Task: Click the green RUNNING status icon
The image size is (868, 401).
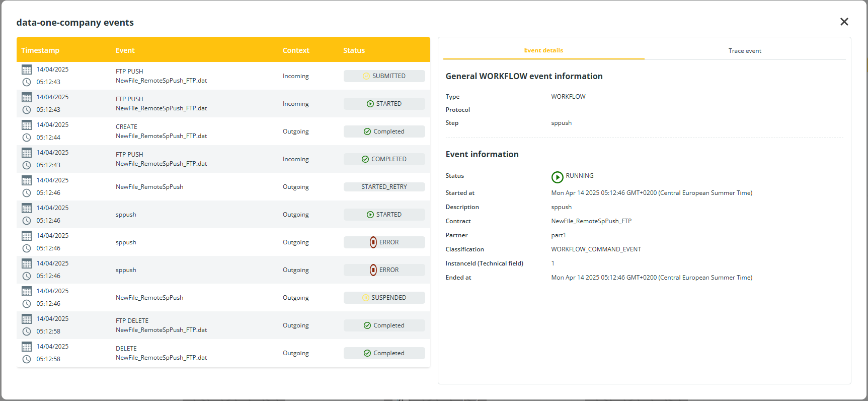Action: coord(557,177)
